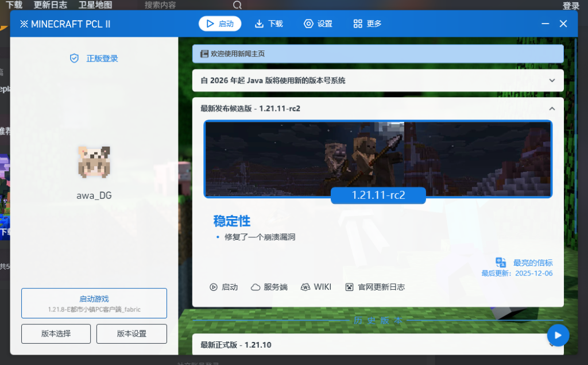This screenshot has height=365, width=588.
Task: Click the newspaper icon in 欢迎使用新闻主页 banner
Action: click(x=204, y=54)
